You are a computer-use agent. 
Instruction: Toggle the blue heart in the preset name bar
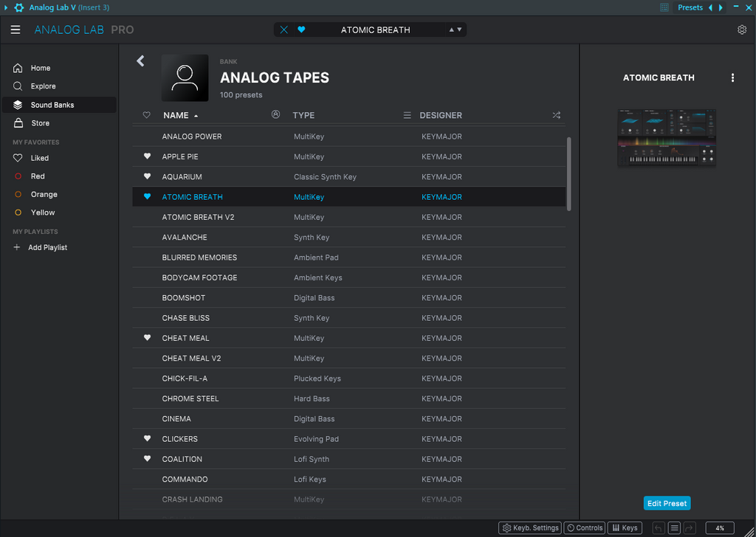(301, 30)
